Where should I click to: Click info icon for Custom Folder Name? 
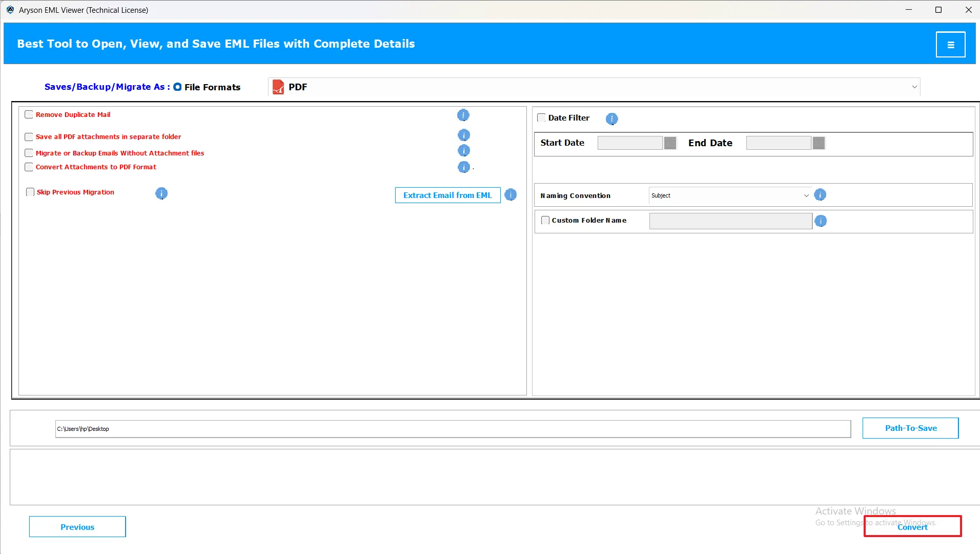click(821, 221)
